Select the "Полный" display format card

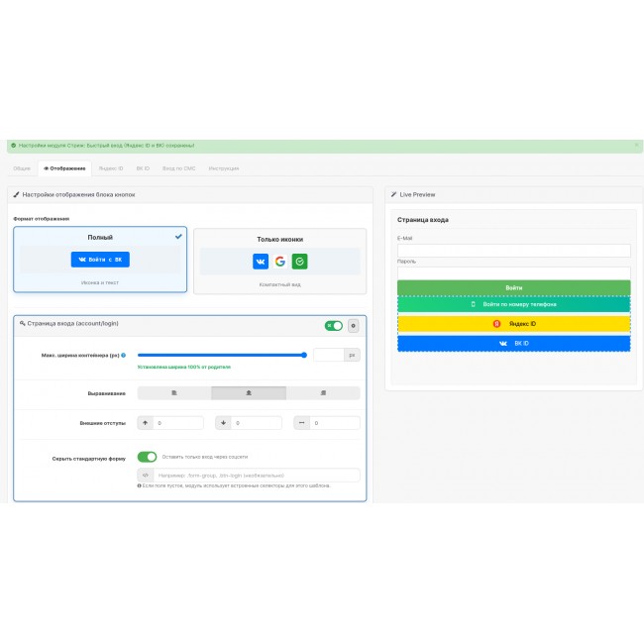100,260
